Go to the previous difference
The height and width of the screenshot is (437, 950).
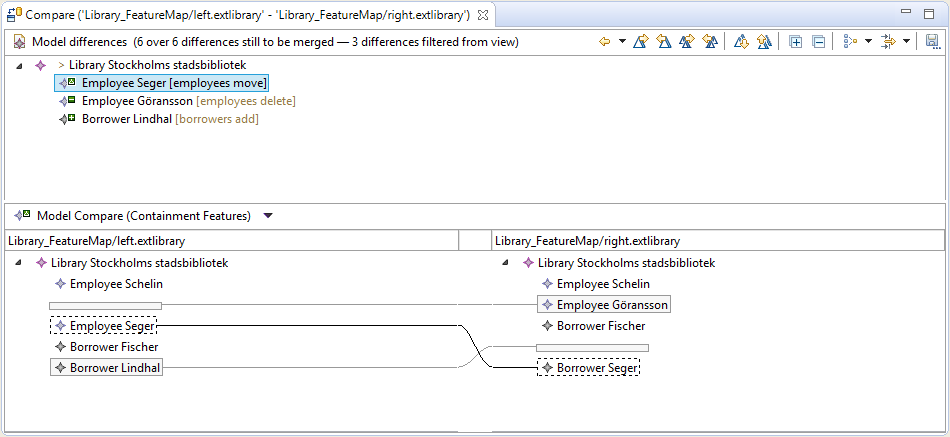point(764,42)
